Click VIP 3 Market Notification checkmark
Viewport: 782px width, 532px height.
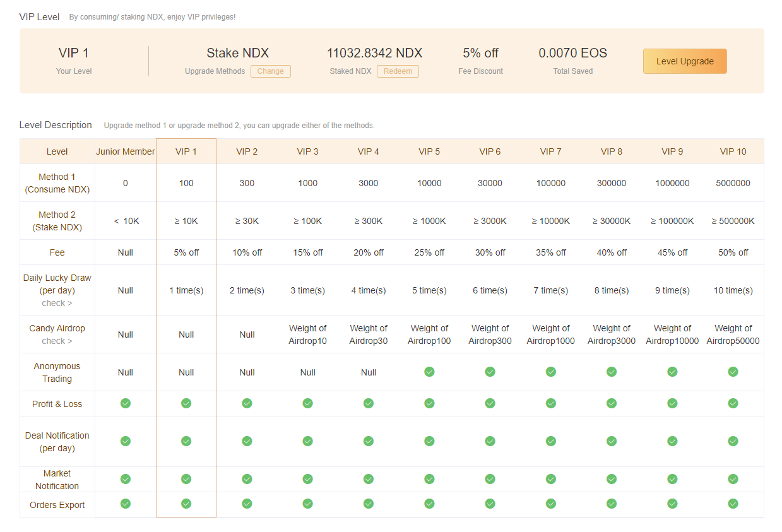tap(307, 479)
